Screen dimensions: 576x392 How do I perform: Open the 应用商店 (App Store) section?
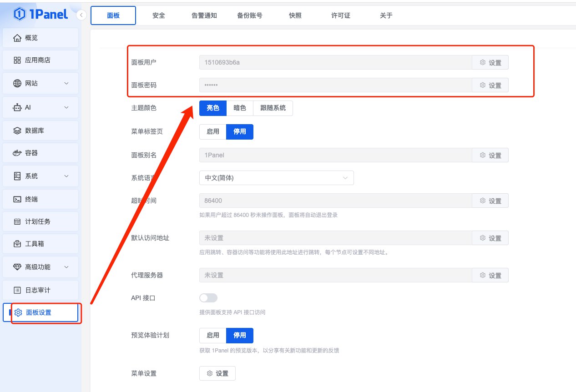coord(40,60)
